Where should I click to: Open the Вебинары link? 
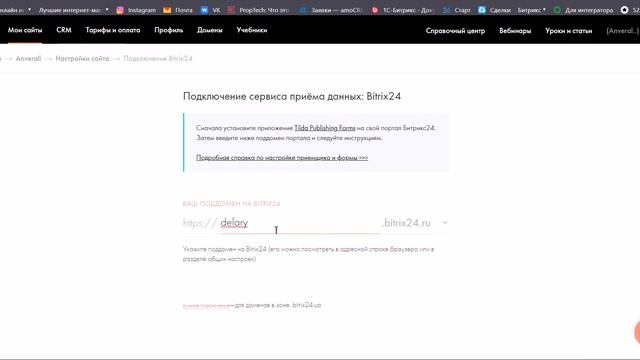[515, 31]
